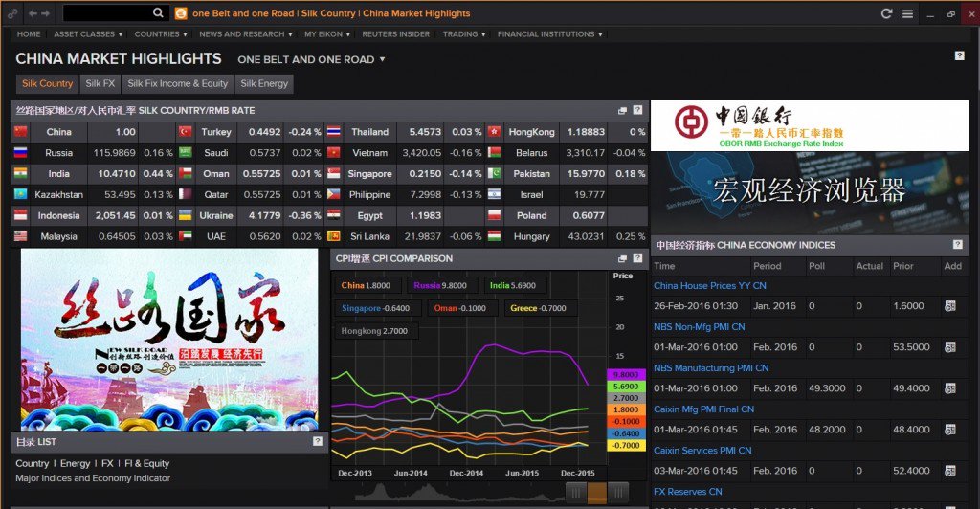Image resolution: width=980 pixels, height=509 pixels.
Task: Click the purple 9.8000 price tag
Action: [624, 375]
